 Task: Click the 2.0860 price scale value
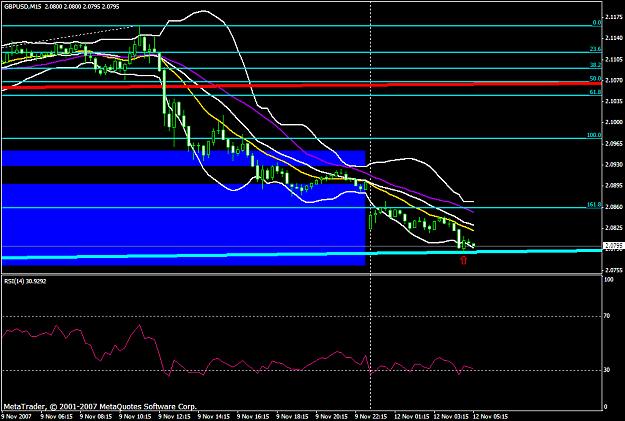614,207
